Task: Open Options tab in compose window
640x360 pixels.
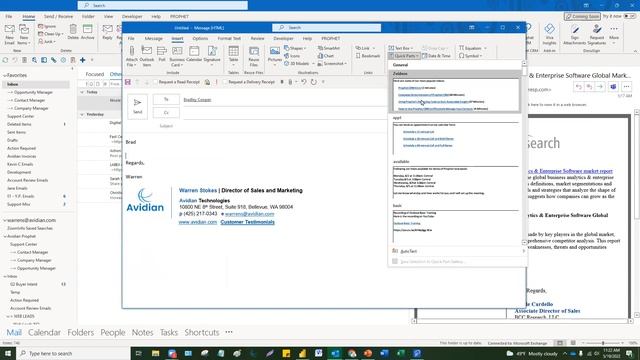Action: (x=200, y=38)
